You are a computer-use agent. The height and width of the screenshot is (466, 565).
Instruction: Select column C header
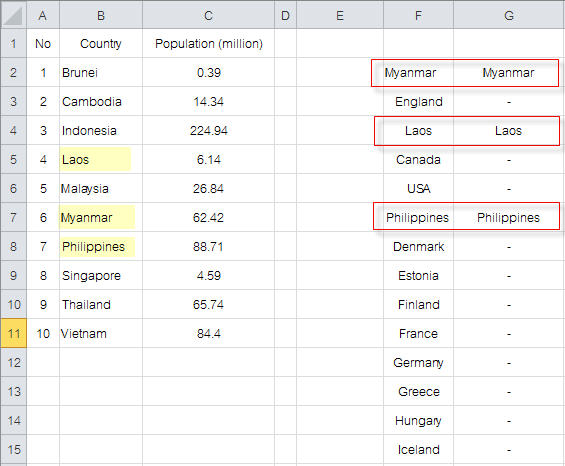pos(208,15)
